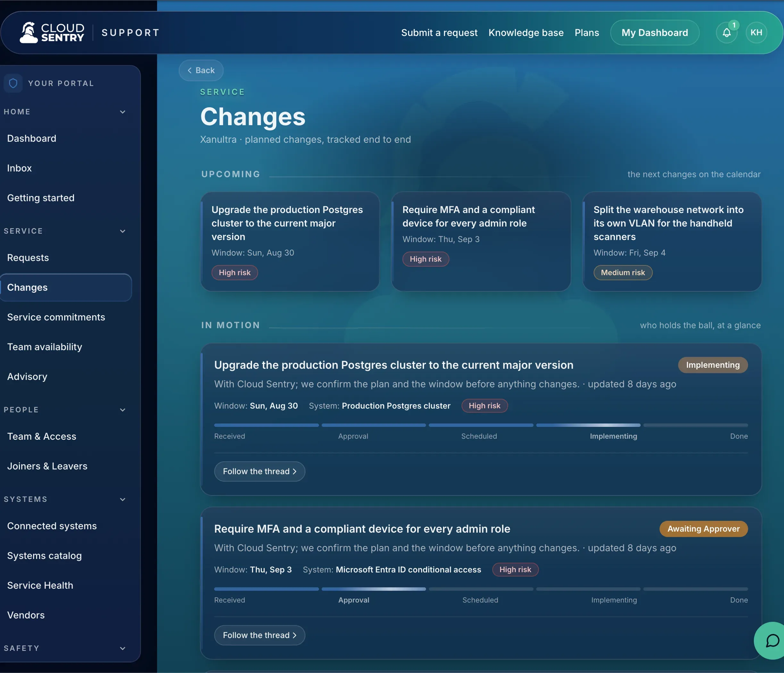Open Service Health in the sidebar

point(66,586)
